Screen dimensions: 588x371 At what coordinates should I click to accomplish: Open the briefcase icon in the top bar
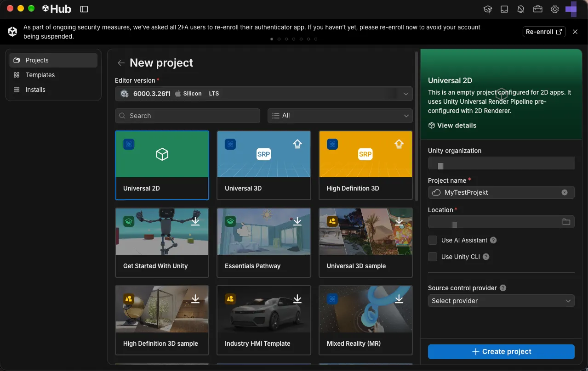[x=538, y=9]
